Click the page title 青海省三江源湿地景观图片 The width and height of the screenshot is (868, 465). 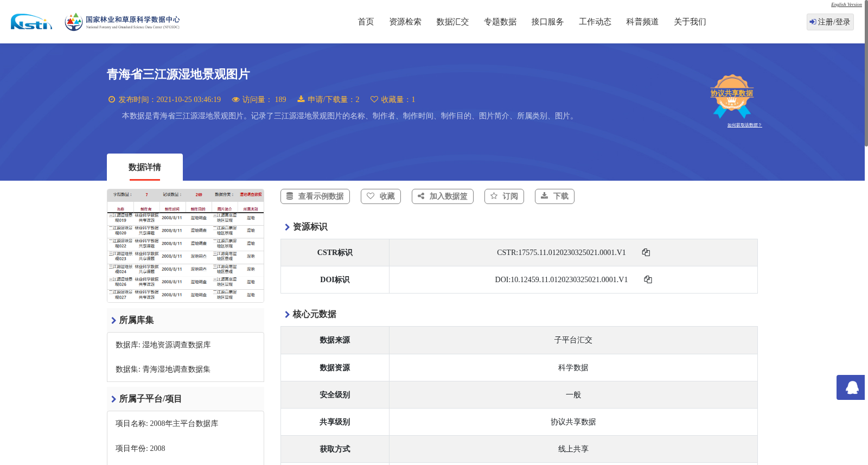pos(178,74)
